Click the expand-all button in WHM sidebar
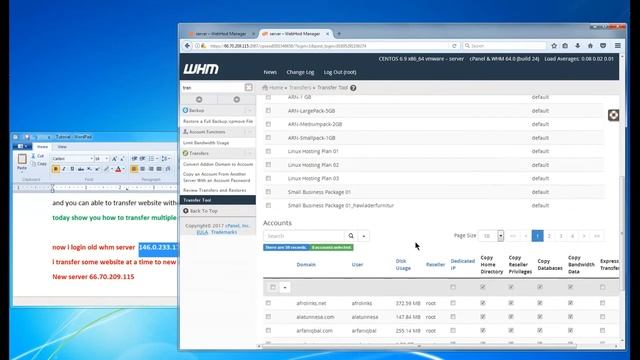The image size is (640, 360). pyautogui.click(x=237, y=99)
